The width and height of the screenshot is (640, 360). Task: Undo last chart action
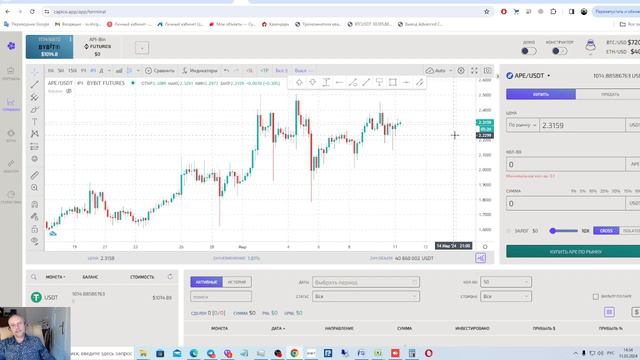click(x=227, y=71)
